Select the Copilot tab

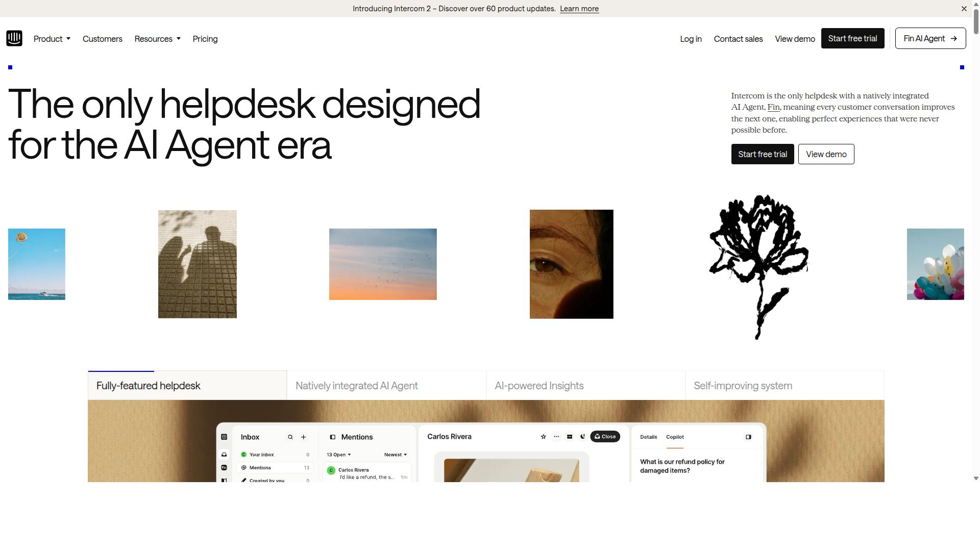tap(675, 437)
